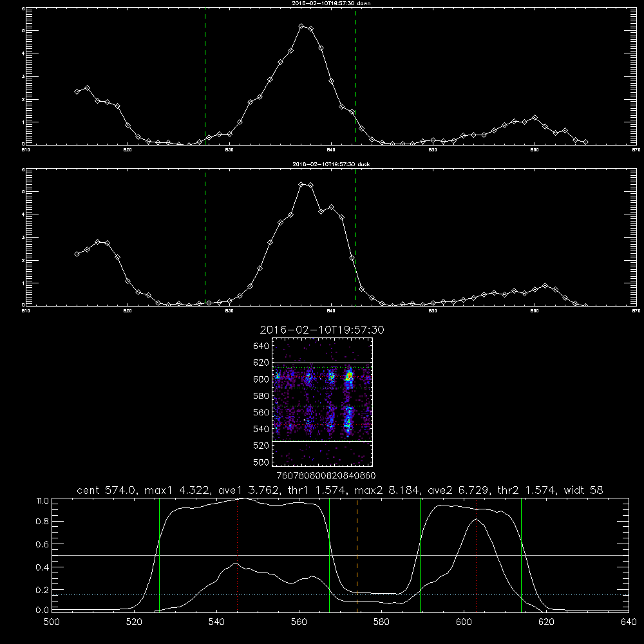Click the '760780800820840860' axis labels under spectrogram
Screen dimensions: 644x644
pos(327,476)
